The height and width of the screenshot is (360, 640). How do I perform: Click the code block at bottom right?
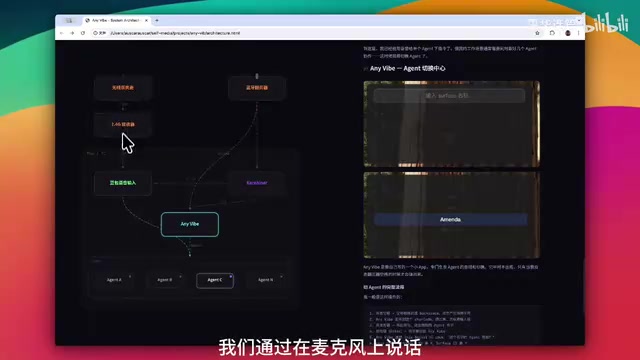[x=453, y=325]
